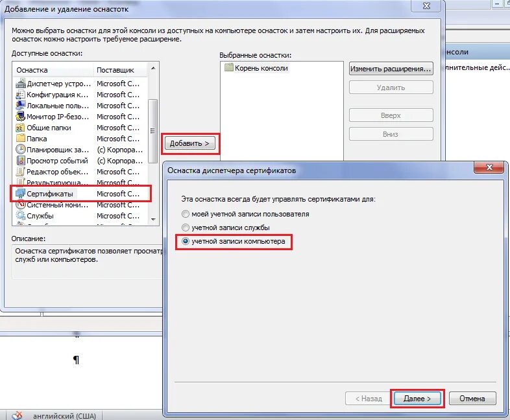Select the Общие папки row text
Image resolution: width=510 pixels, height=420 pixels.
(49, 128)
